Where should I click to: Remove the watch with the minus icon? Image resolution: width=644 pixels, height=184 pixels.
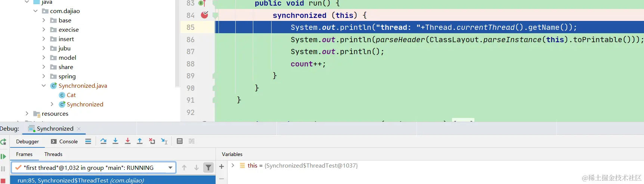[x=222, y=179]
